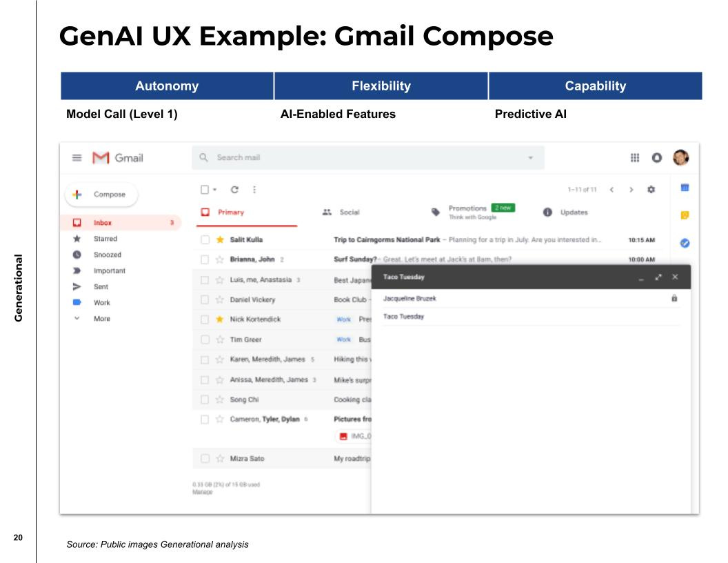Go to the older messages page arrow

click(631, 190)
